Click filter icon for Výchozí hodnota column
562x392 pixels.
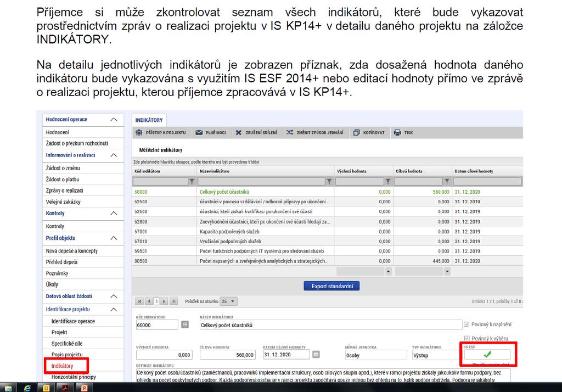coord(388,182)
